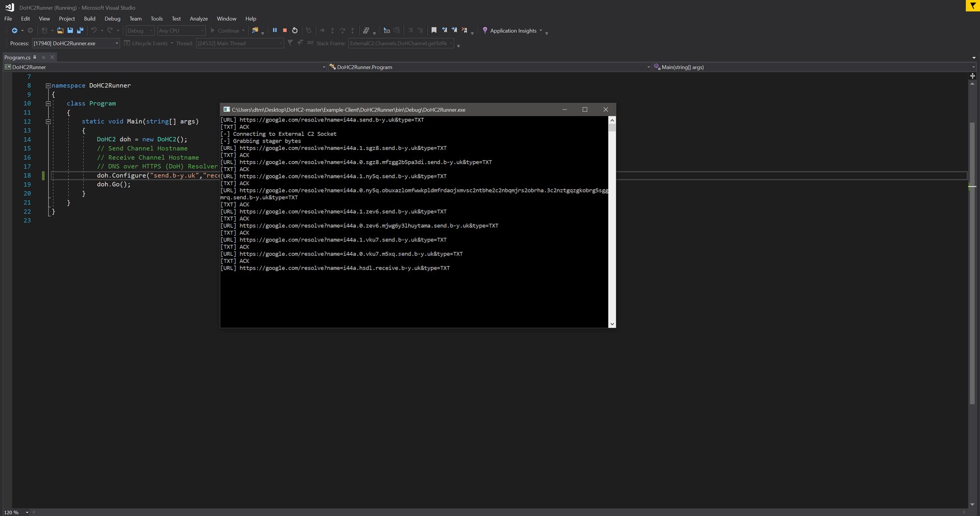Click the Continue button

tap(227, 30)
